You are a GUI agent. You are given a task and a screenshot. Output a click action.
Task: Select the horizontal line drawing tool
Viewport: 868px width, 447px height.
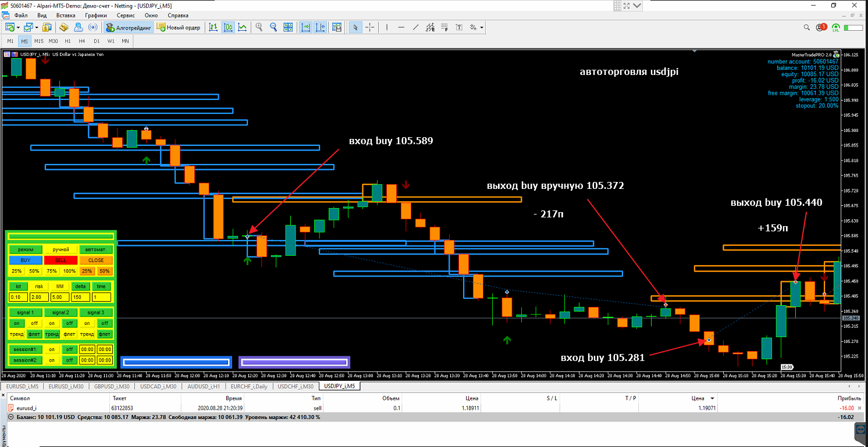401,27
